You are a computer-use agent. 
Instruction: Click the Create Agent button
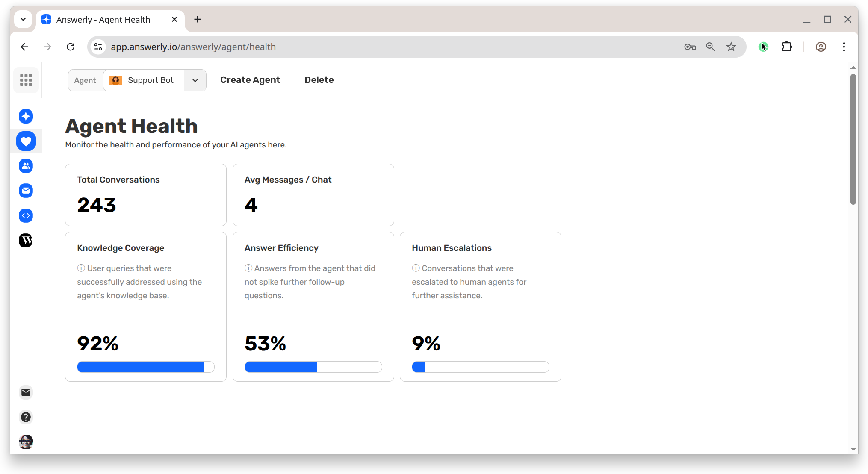250,79
